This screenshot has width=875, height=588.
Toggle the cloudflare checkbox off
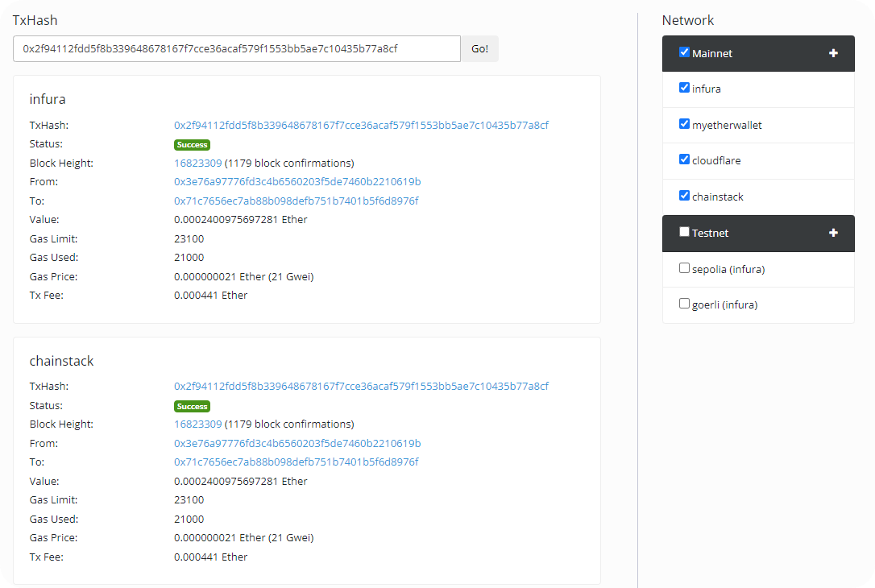point(684,159)
